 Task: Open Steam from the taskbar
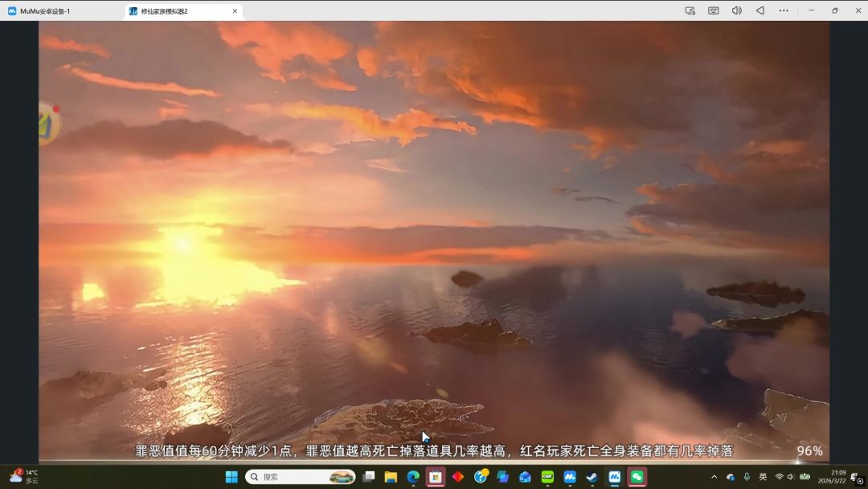click(x=592, y=477)
